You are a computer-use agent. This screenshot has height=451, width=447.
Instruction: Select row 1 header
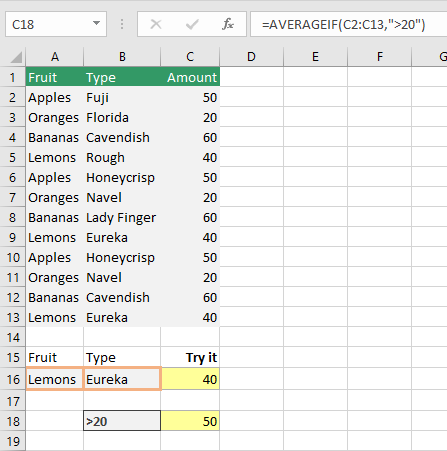(x=13, y=77)
